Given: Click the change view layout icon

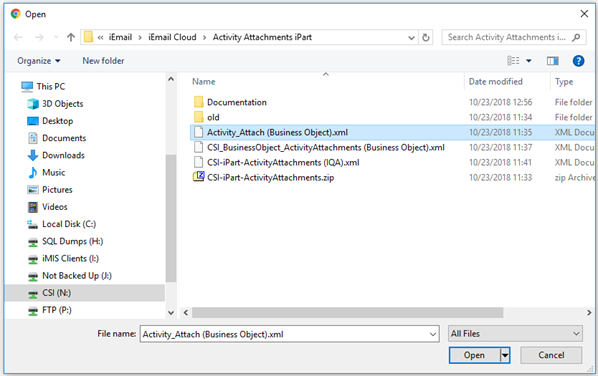Looking at the screenshot, I should [x=513, y=61].
